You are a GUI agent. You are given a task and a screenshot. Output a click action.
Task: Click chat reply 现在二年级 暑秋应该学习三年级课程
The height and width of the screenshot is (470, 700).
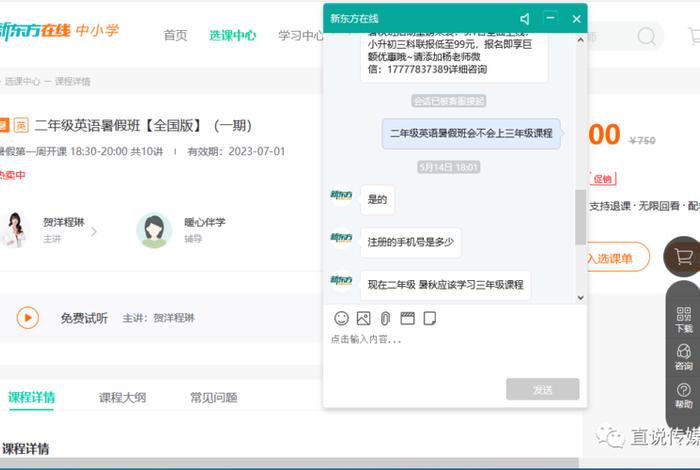pyautogui.click(x=446, y=285)
